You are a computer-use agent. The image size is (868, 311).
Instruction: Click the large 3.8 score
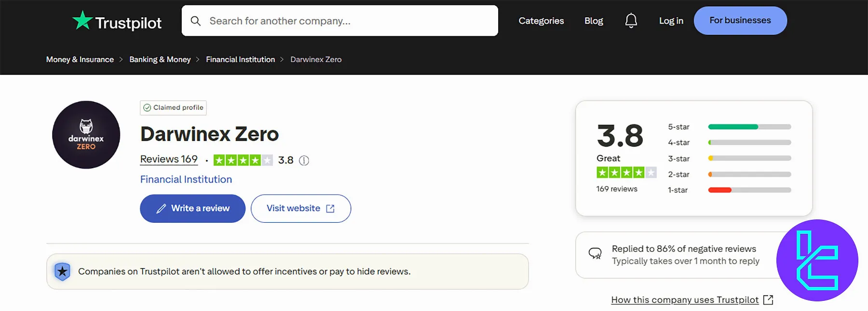(620, 135)
